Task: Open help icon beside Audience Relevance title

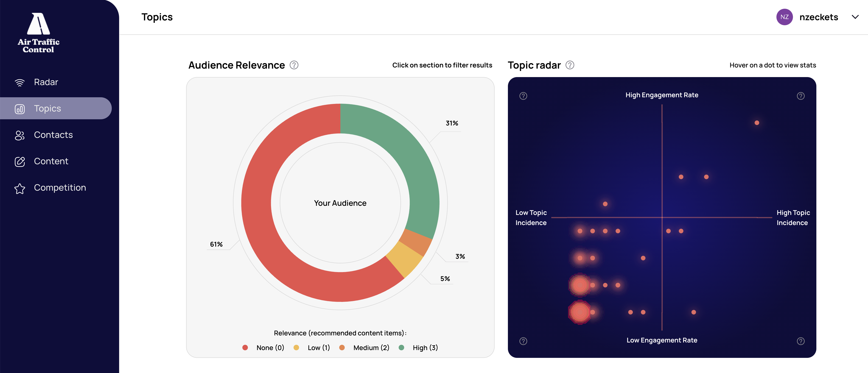Action: coord(294,65)
